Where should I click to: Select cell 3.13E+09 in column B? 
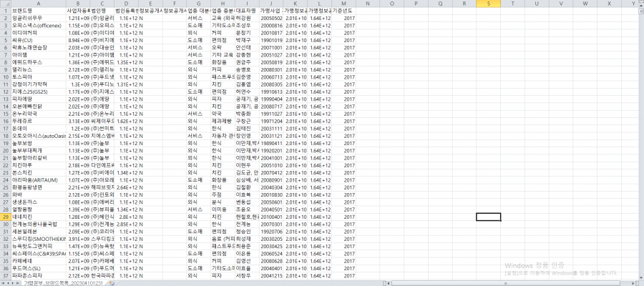pos(77,121)
